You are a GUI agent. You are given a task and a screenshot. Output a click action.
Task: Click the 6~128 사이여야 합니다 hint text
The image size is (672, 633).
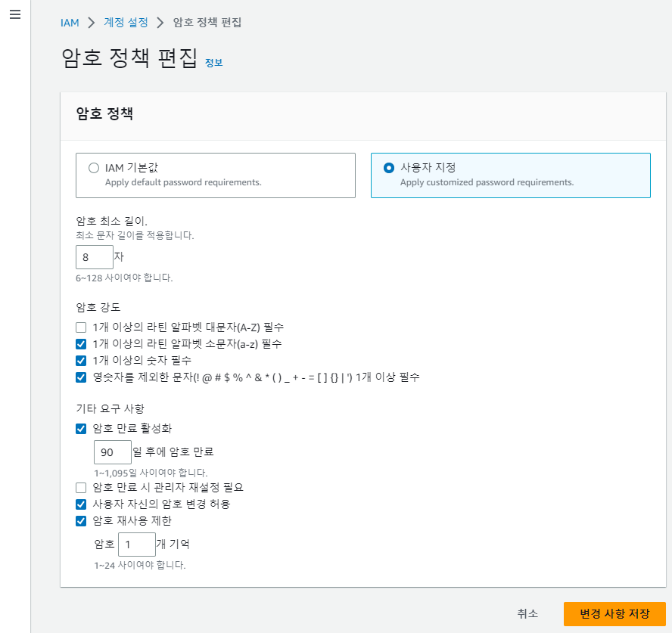(x=124, y=278)
